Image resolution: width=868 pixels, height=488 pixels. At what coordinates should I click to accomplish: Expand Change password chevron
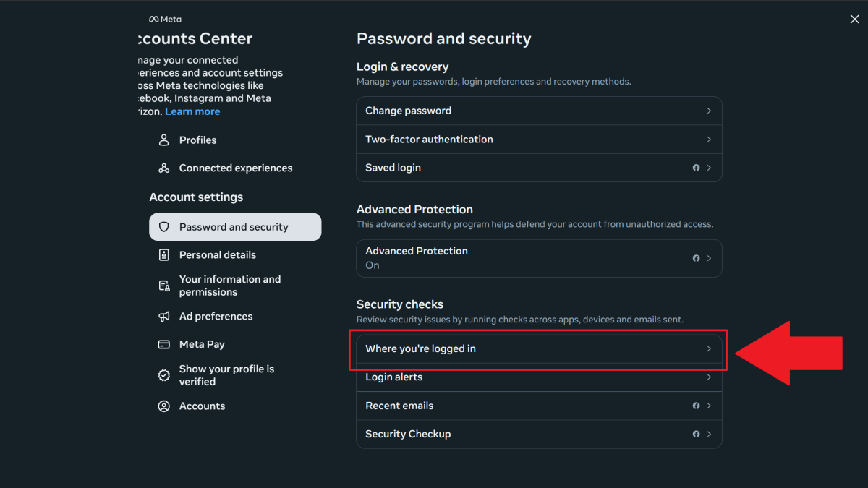[709, 111]
